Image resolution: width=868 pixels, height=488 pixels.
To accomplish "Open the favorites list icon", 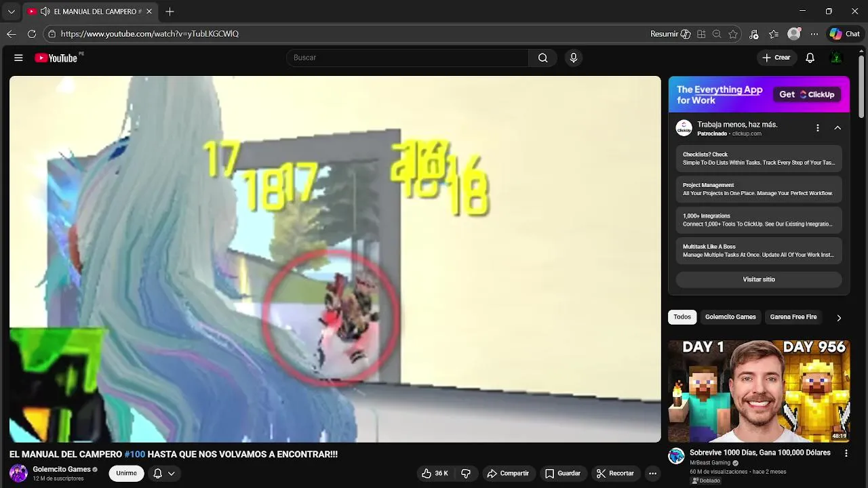I will coord(774,34).
